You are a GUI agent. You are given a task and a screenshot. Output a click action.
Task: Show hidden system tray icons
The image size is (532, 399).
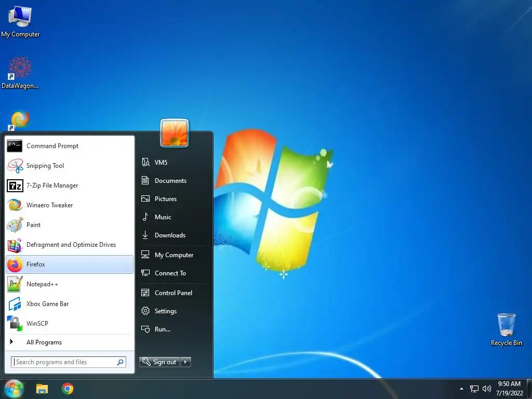coord(461,389)
